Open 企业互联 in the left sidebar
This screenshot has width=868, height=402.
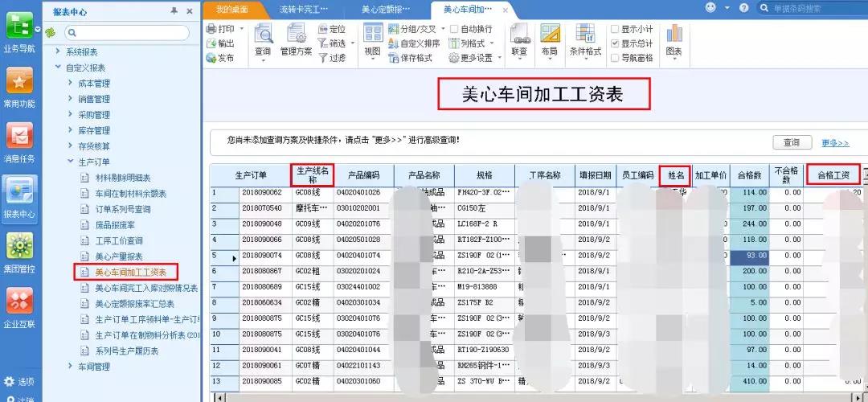click(x=19, y=308)
